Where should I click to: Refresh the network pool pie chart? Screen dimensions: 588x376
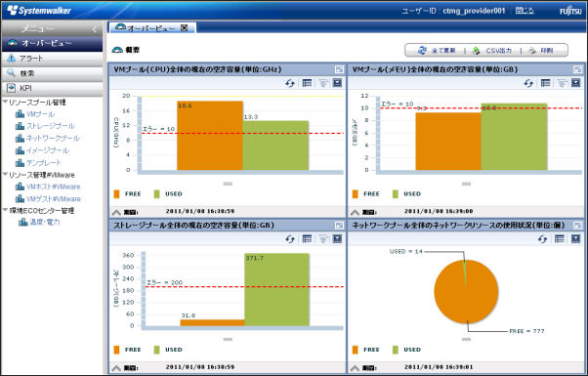pyautogui.click(x=543, y=239)
